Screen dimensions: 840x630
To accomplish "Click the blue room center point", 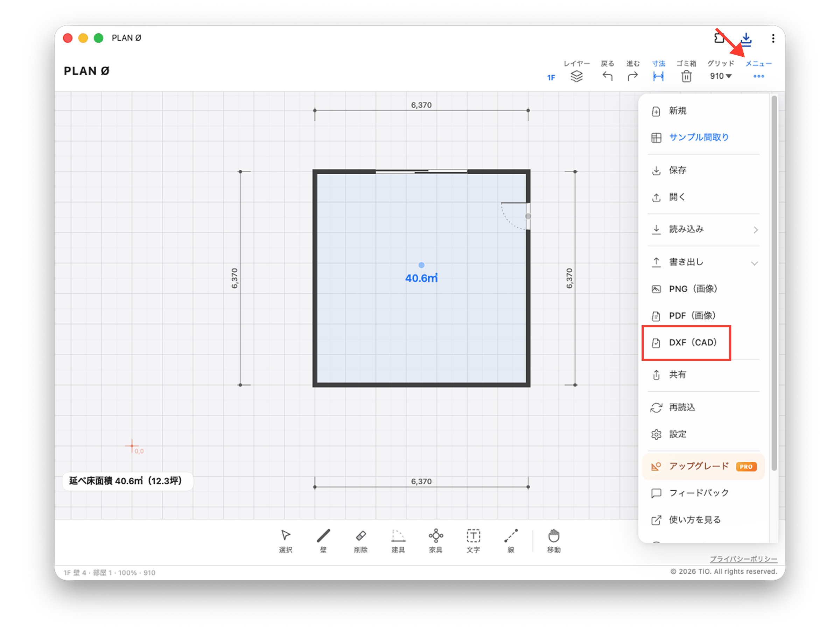I will (x=421, y=265).
